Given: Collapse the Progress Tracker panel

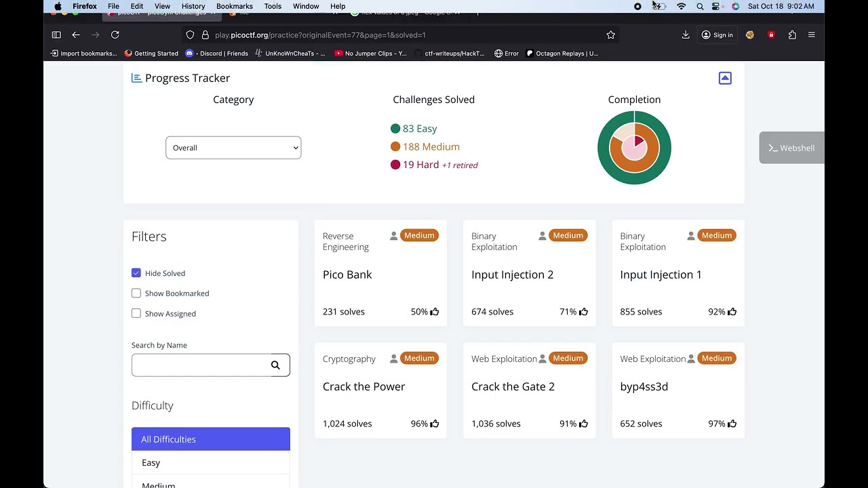Looking at the screenshot, I should pos(725,78).
